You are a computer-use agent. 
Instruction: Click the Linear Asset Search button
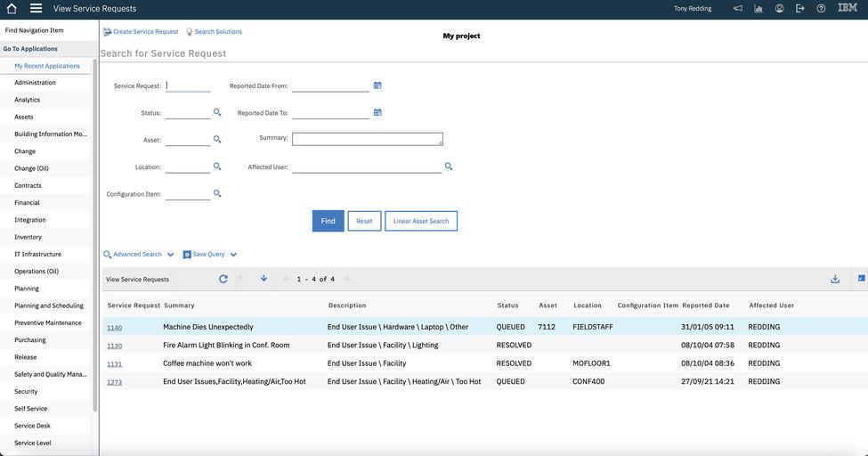[x=421, y=221]
